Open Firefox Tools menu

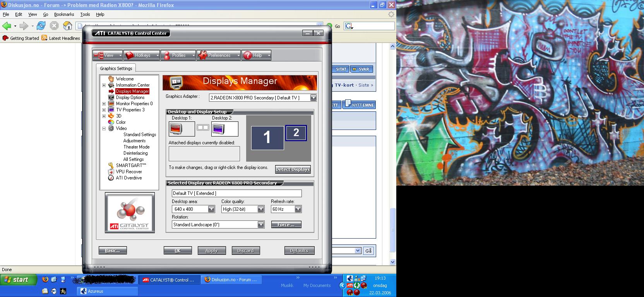[x=85, y=14]
